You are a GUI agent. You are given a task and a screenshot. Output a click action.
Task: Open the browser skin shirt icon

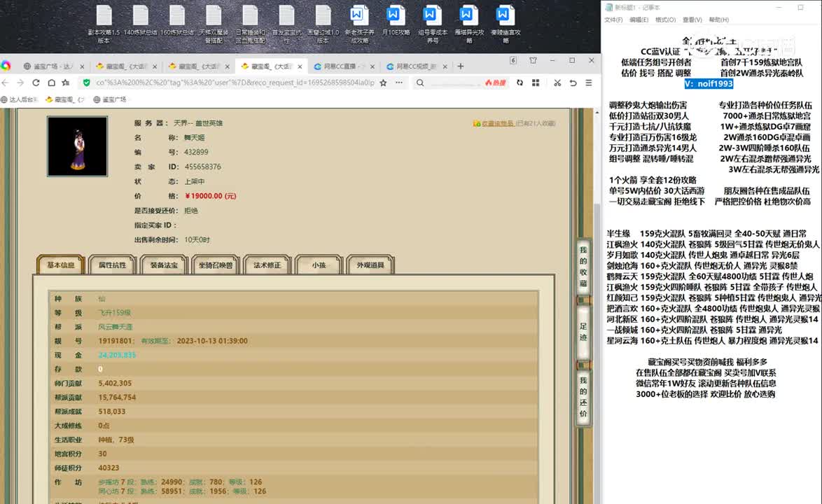[533, 61]
